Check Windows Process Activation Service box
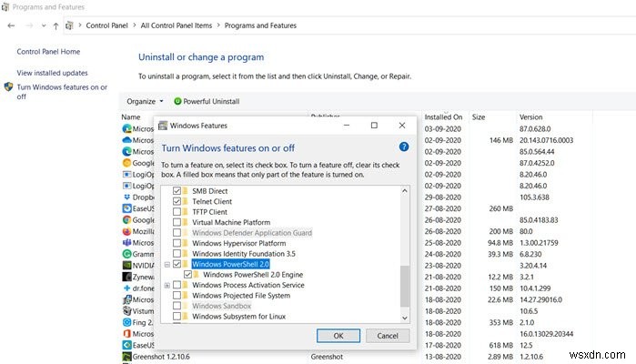This screenshot has height=364, width=636. [x=177, y=285]
